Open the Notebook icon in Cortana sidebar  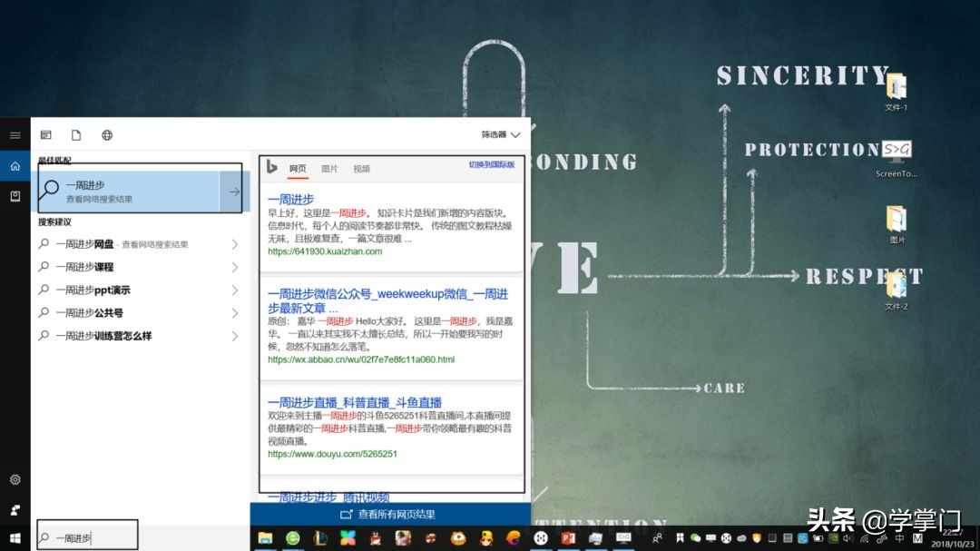point(15,195)
